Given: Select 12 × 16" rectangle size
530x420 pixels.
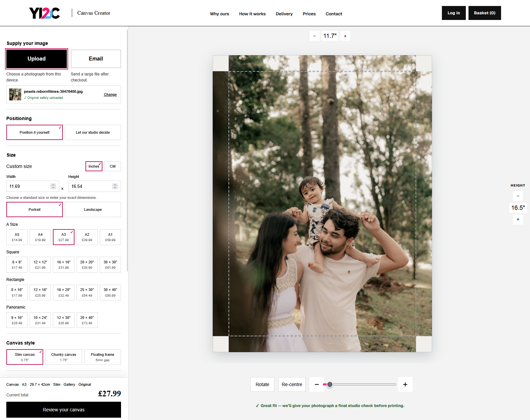Looking at the screenshot, I should coord(40,292).
